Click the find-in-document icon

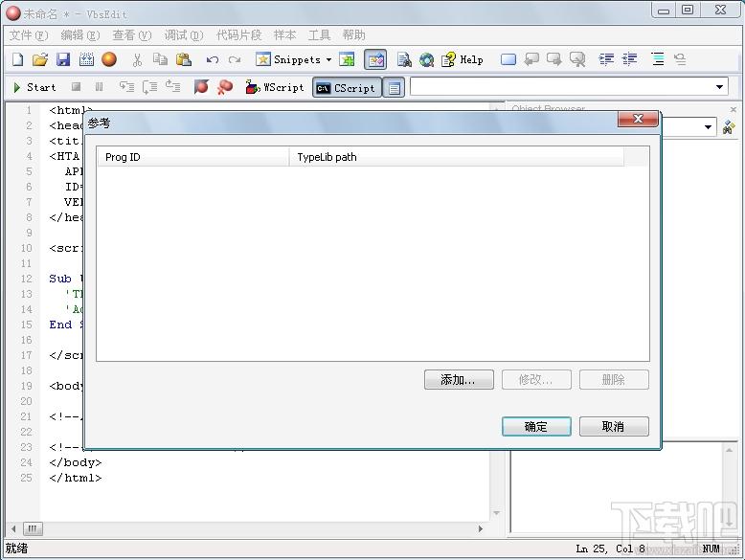(404, 59)
